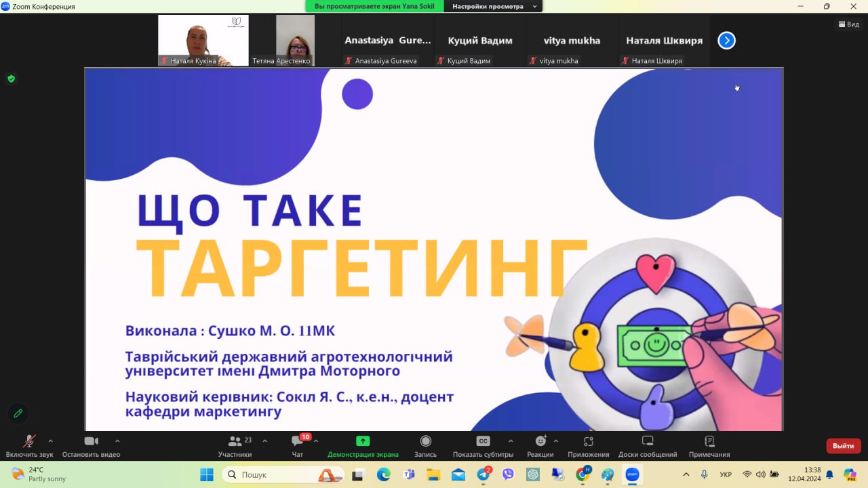Toggle camera with Остановить видео

click(x=91, y=442)
